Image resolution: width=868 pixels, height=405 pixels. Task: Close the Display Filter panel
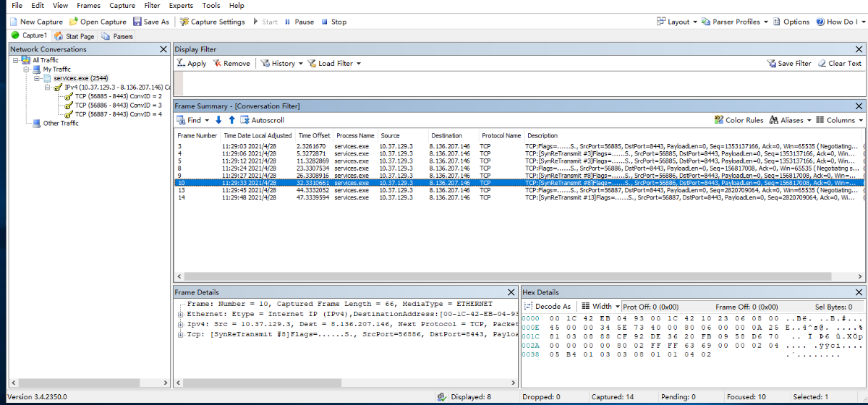point(859,49)
